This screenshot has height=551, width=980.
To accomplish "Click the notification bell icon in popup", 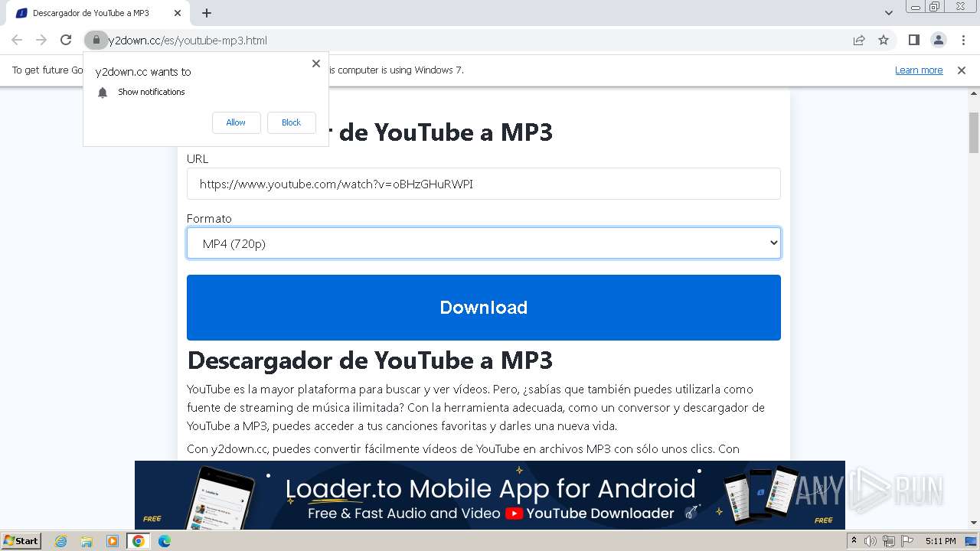I will pyautogui.click(x=103, y=93).
